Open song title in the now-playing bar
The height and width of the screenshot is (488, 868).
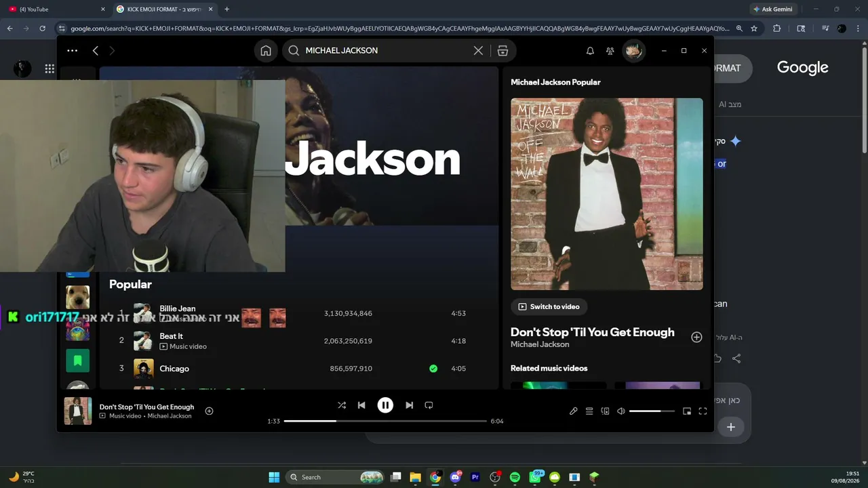click(x=146, y=407)
